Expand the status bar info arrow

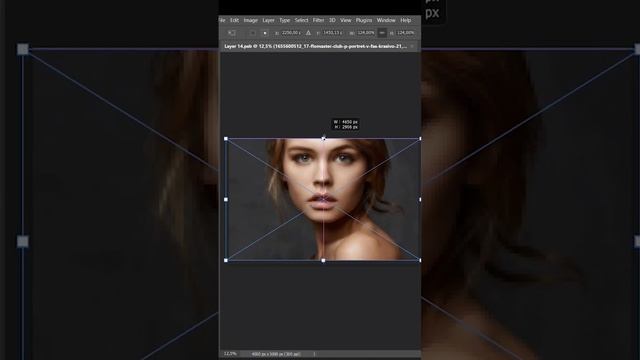(314, 354)
